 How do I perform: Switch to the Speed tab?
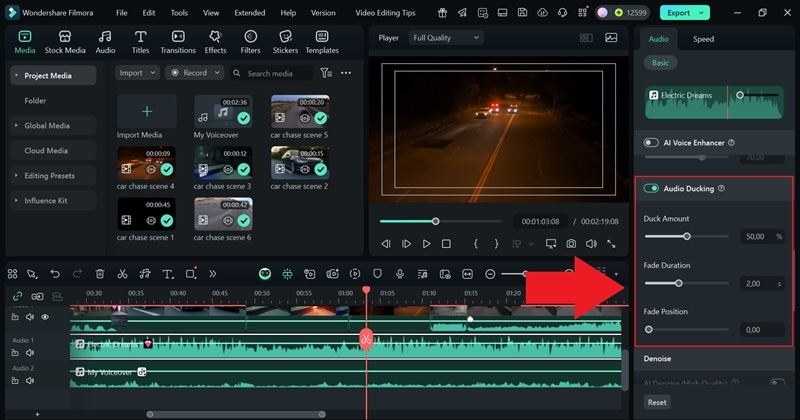click(x=704, y=39)
